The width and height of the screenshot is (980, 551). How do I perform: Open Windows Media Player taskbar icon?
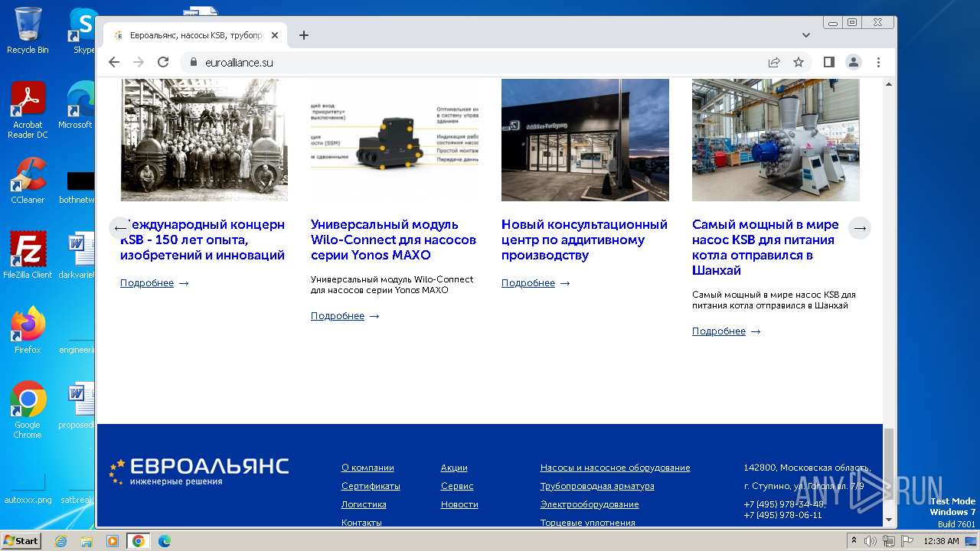pos(113,541)
